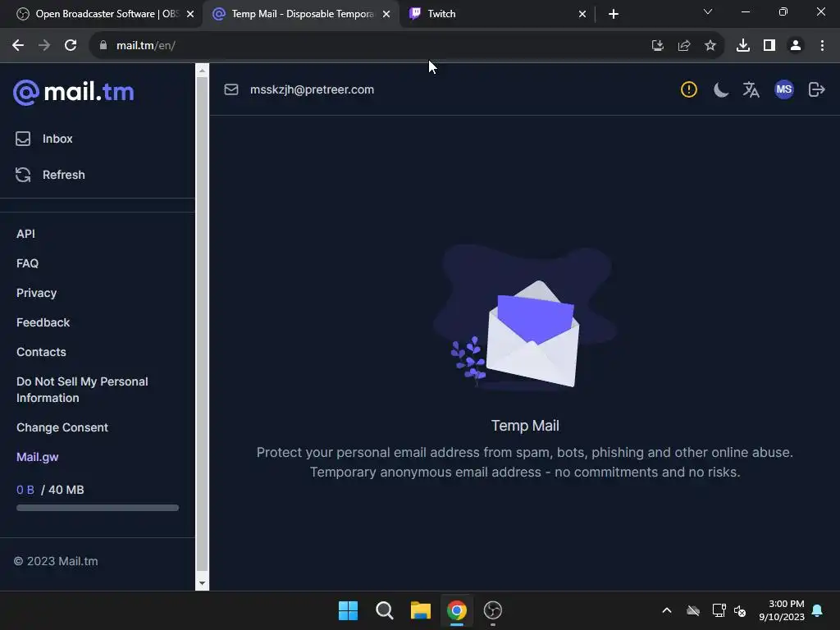Open the MS account avatar menu
The image size is (840, 630).
(783, 89)
